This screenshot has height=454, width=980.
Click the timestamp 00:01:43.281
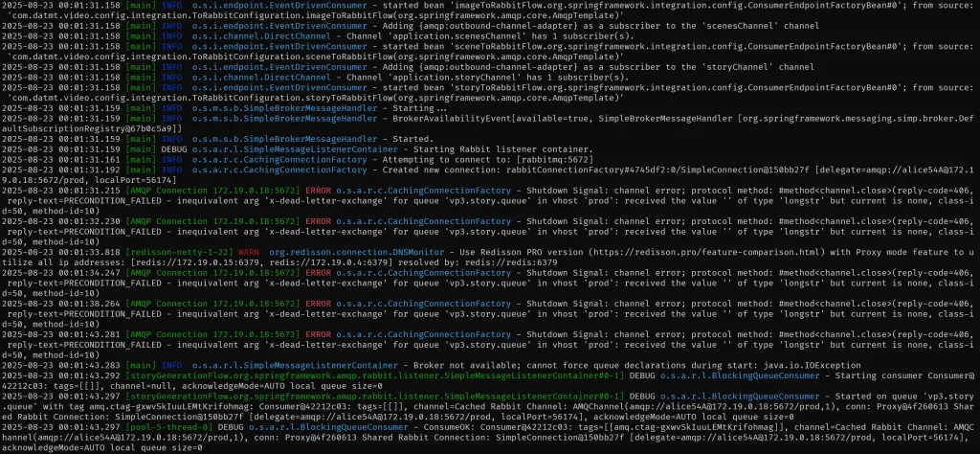(x=89, y=334)
